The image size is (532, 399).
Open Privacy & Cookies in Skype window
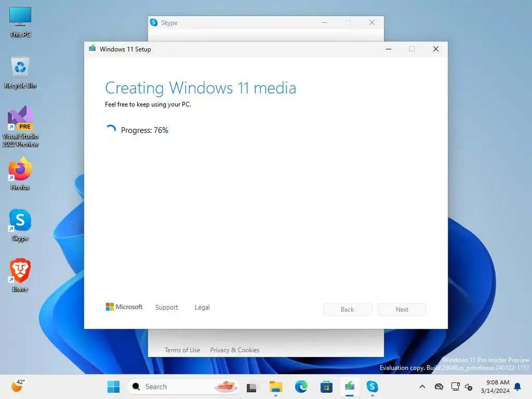(x=235, y=350)
